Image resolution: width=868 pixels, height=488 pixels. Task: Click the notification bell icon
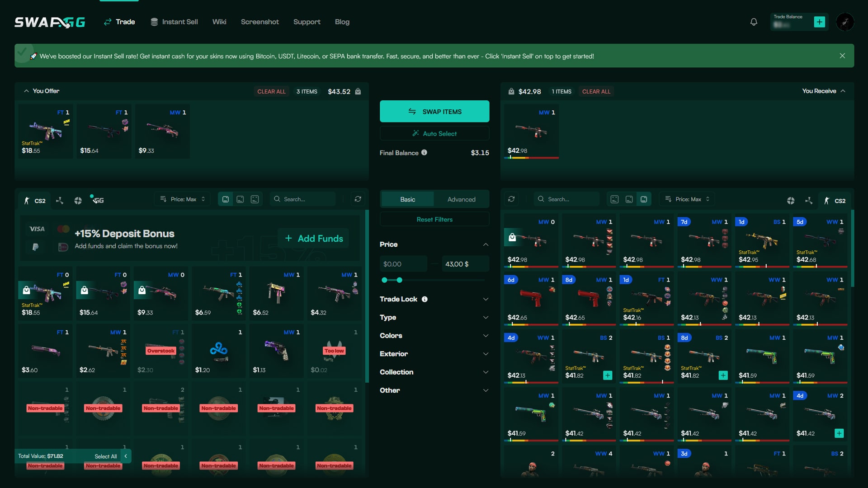click(754, 22)
